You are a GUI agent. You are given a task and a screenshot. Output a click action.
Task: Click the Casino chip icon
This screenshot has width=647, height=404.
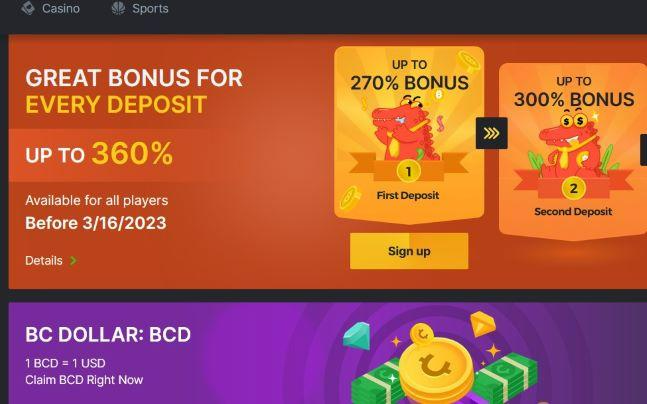[x=28, y=8]
